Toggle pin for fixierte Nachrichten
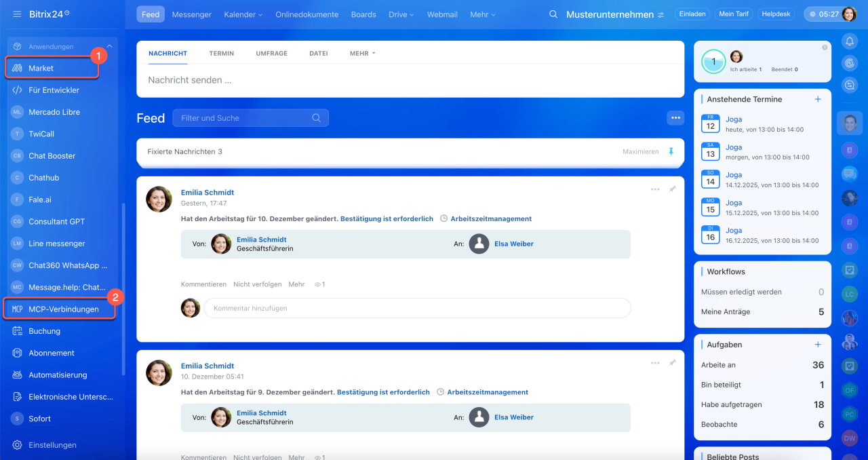 671,152
